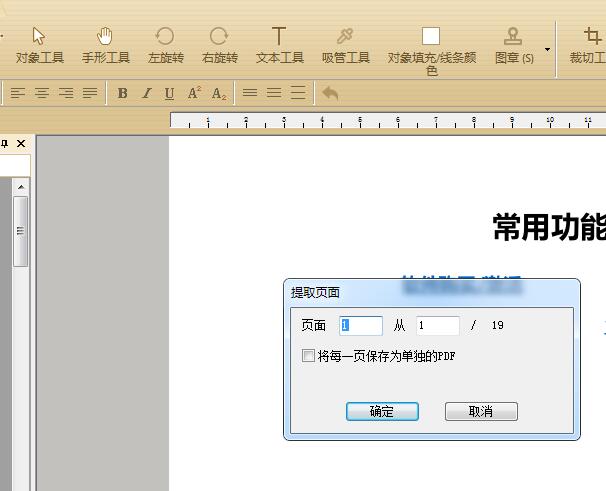This screenshot has width=606, height=491.
Task: Click the undo arrow icon
Action: [330, 93]
